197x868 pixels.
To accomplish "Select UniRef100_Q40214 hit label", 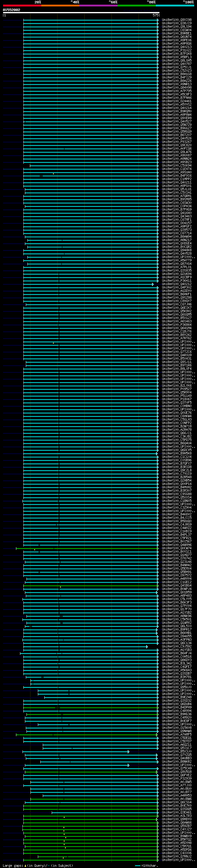I will point(177,108).
